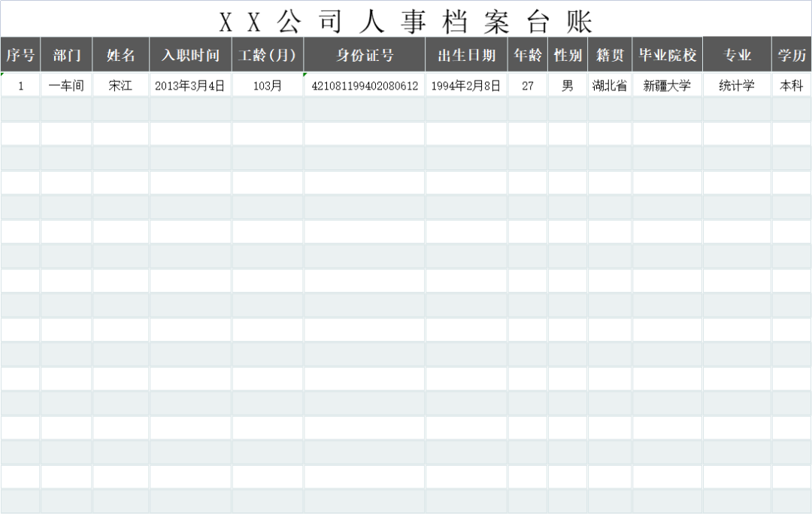Click the age cell 27

click(528, 85)
